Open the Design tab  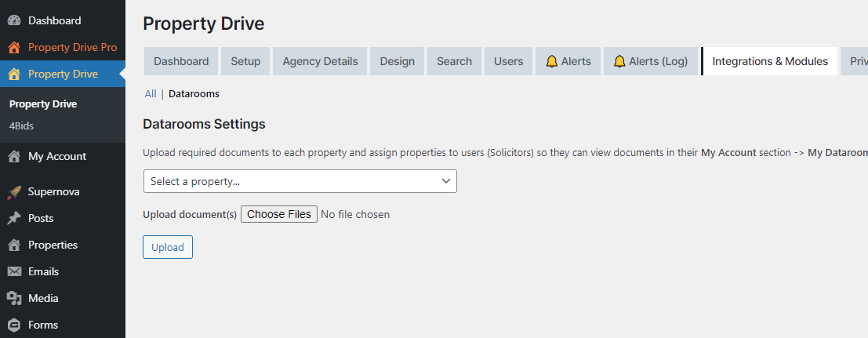(397, 61)
